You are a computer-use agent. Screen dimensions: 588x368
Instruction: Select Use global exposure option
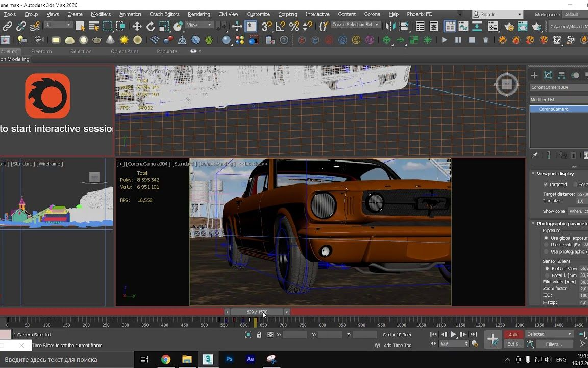(546, 238)
